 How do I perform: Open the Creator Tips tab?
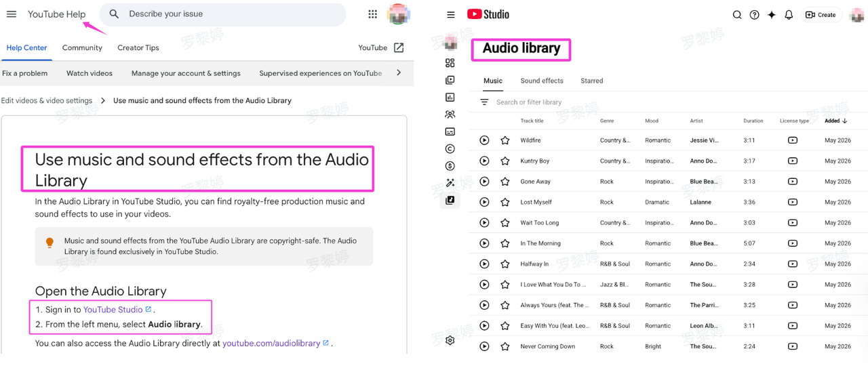tap(138, 47)
